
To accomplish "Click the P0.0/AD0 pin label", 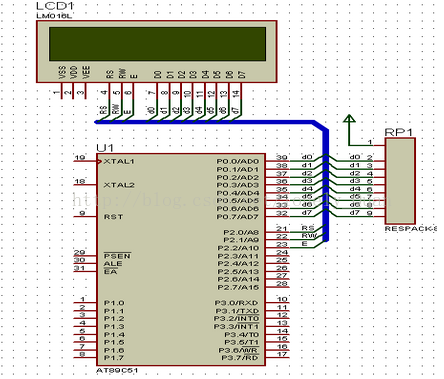I will [x=237, y=161].
